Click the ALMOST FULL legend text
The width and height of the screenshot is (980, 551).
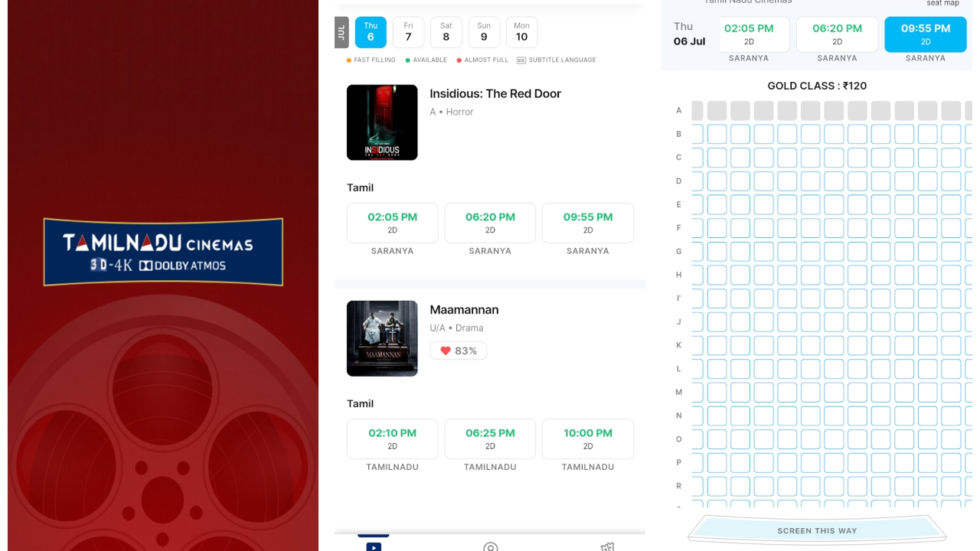tap(486, 60)
